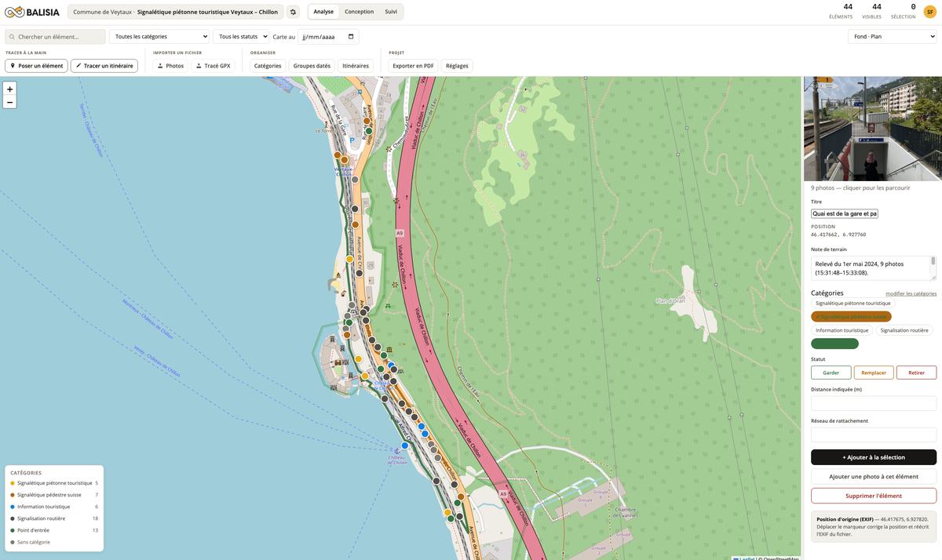Open the station photo thumbnail
Viewport: 942px width, 560px height.
(x=873, y=129)
